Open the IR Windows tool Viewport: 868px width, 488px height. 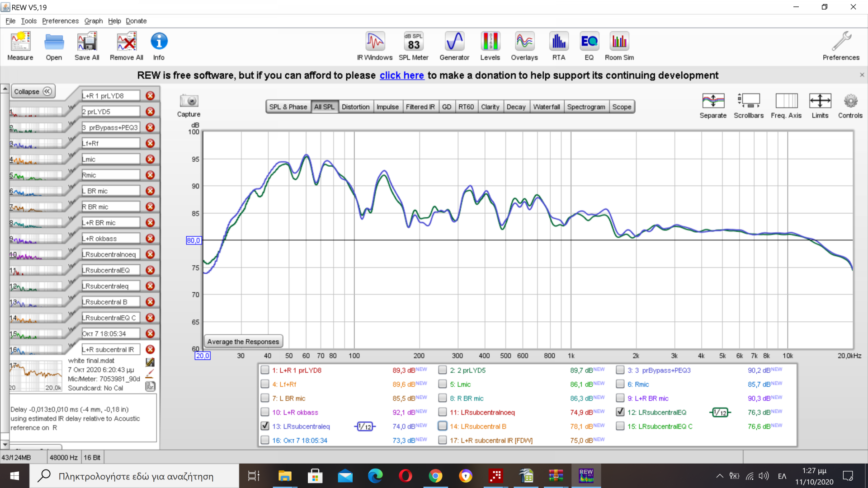pos(375,46)
